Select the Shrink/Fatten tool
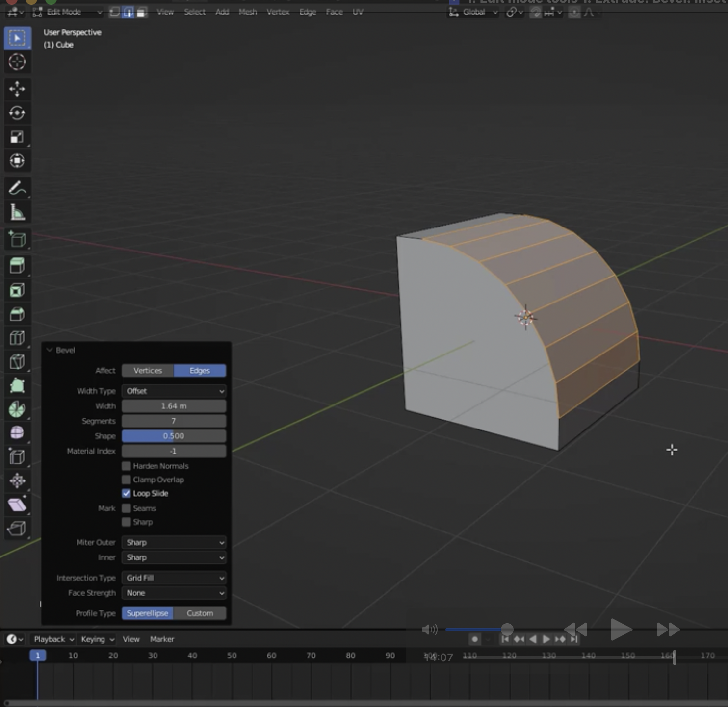728x707 pixels. click(x=17, y=481)
